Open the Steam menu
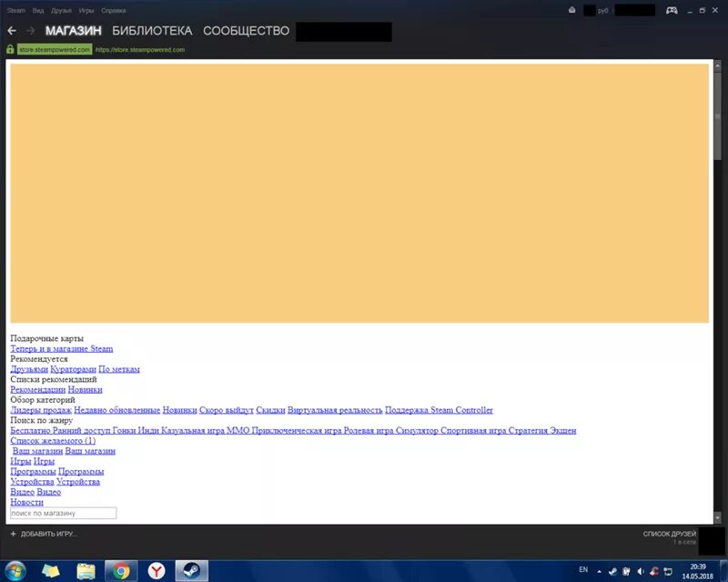This screenshot has width=728, height=582. coord(16,10)
